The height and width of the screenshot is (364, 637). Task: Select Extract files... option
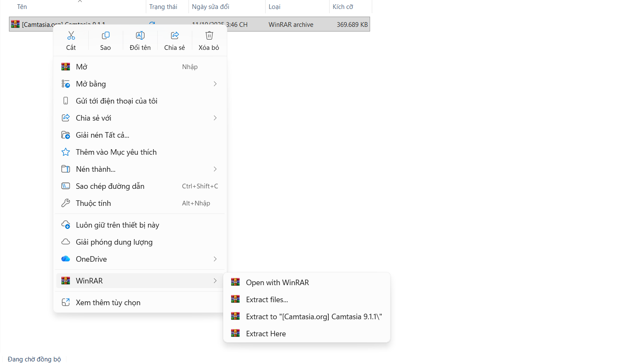coord(267,300)
